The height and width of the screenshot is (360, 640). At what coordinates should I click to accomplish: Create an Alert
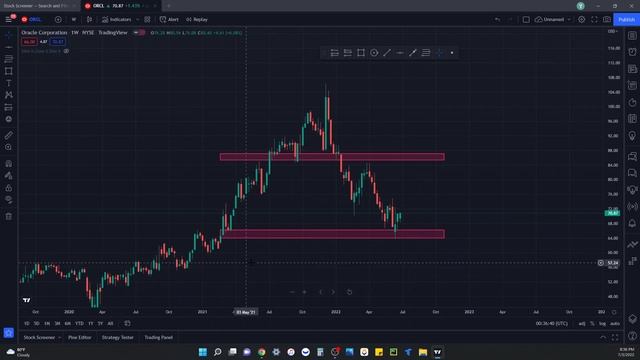click(169, 19)
